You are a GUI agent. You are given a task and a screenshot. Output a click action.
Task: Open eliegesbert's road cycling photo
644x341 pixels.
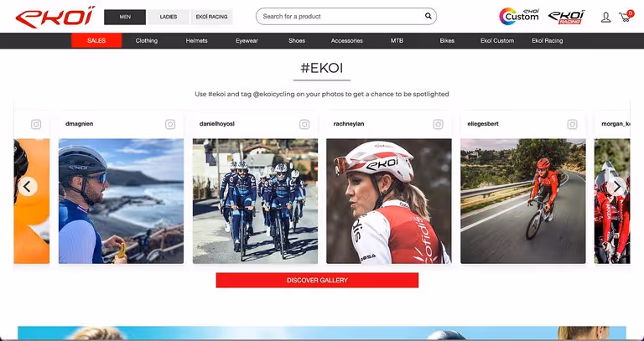(x=523, y=201)
